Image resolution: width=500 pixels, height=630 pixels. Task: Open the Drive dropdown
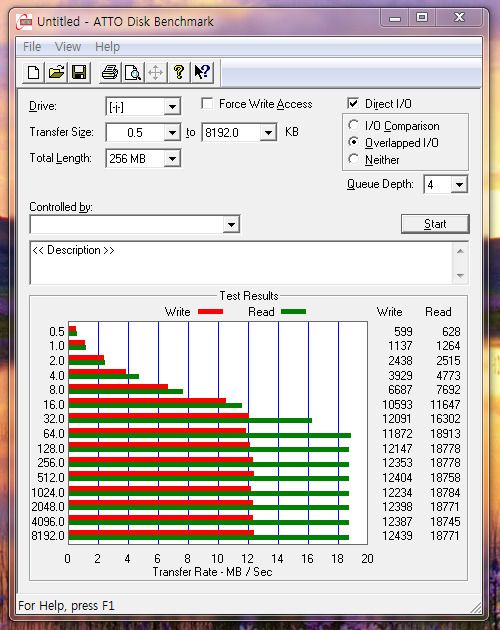pos(172,107)
